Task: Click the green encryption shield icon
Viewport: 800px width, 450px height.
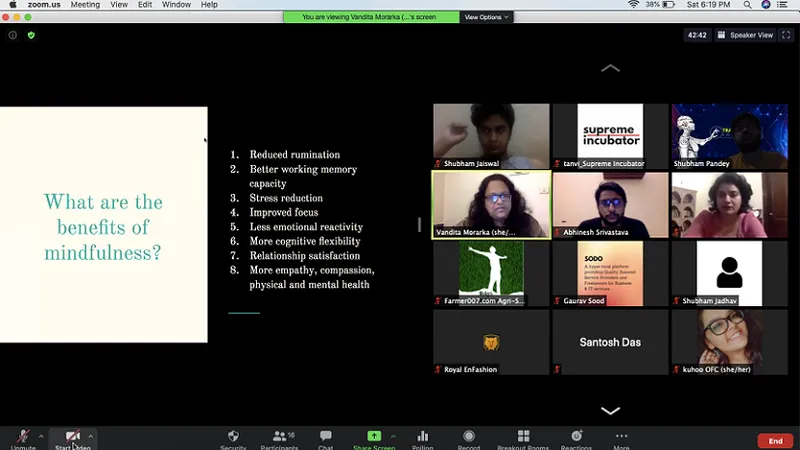Action: tap(31, 35)
